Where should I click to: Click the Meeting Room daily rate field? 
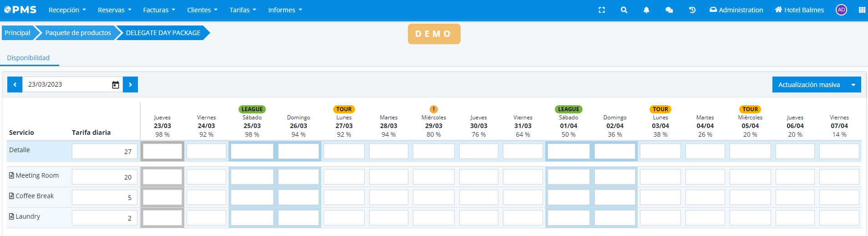coord(104,177)
